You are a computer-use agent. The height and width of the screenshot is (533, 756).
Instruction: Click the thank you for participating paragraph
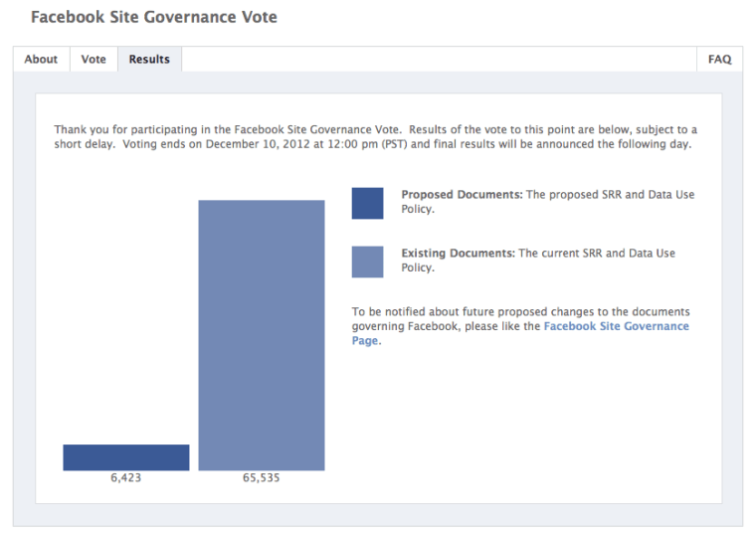(x=376, y=137)
